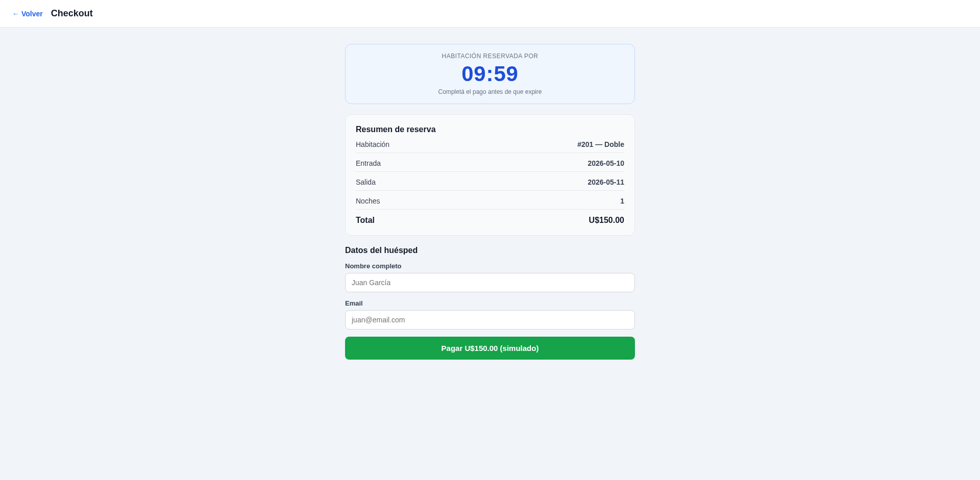Click the Habitación row label

[373, 144]
